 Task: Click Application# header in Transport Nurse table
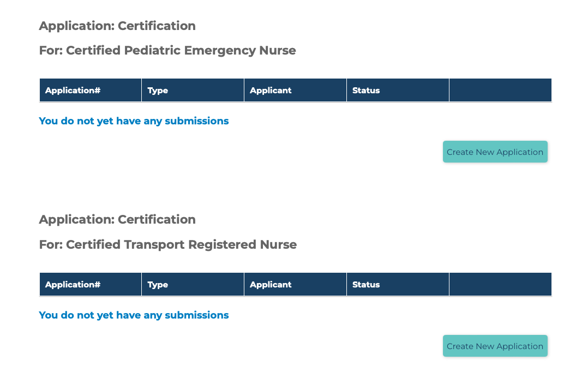73,285
